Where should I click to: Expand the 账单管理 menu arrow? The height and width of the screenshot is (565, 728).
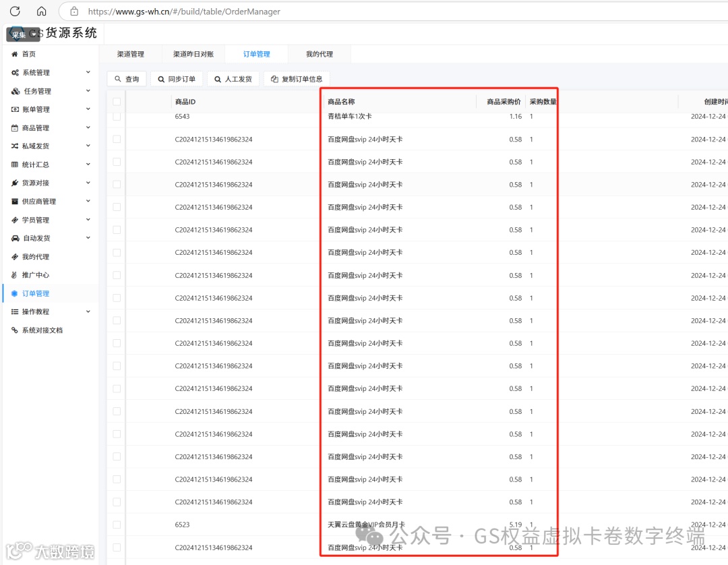(88, 109)
